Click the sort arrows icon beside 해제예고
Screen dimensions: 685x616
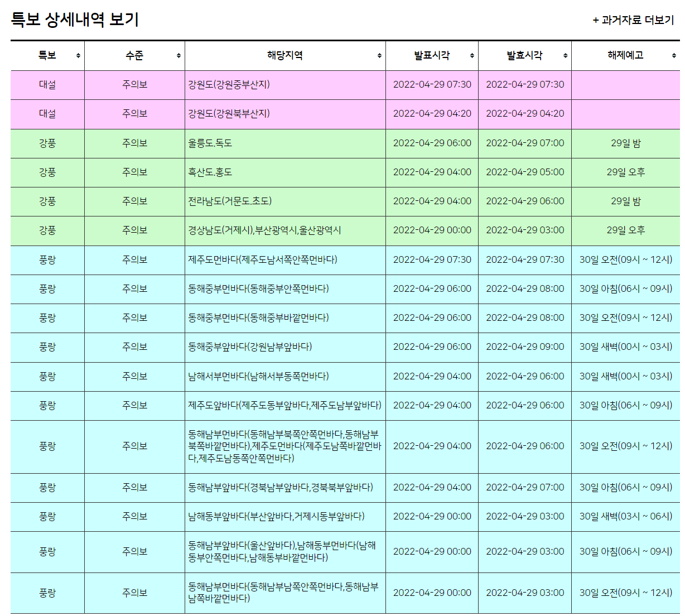click(674, 56)
